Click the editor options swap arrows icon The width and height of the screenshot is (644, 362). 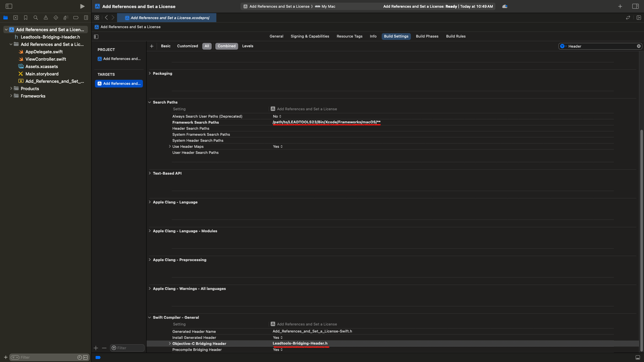[628, 18]
